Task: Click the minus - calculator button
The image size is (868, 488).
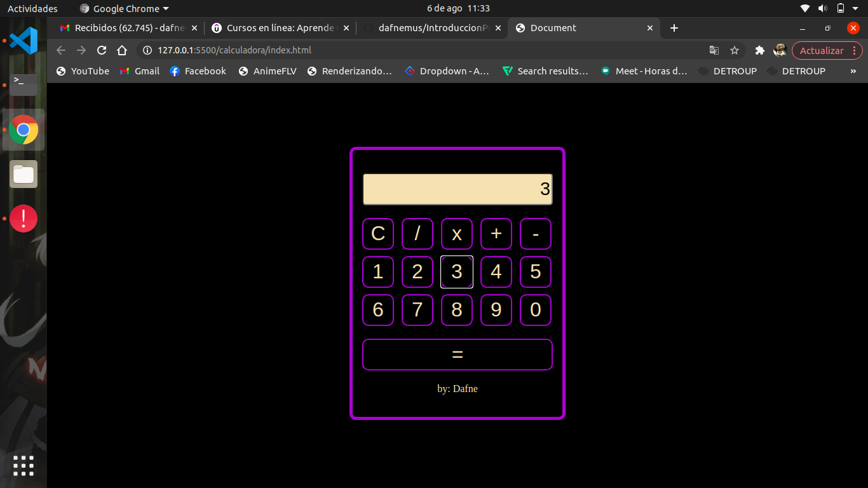Action: pos(536,234)
